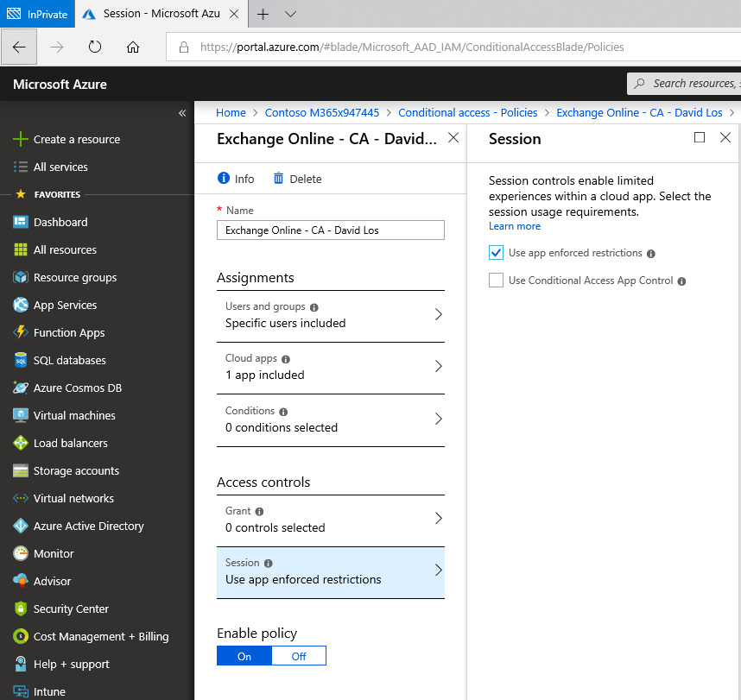Click info icon beside Conditions label
The image size is (741, 700).
click(x=283, y=412)
